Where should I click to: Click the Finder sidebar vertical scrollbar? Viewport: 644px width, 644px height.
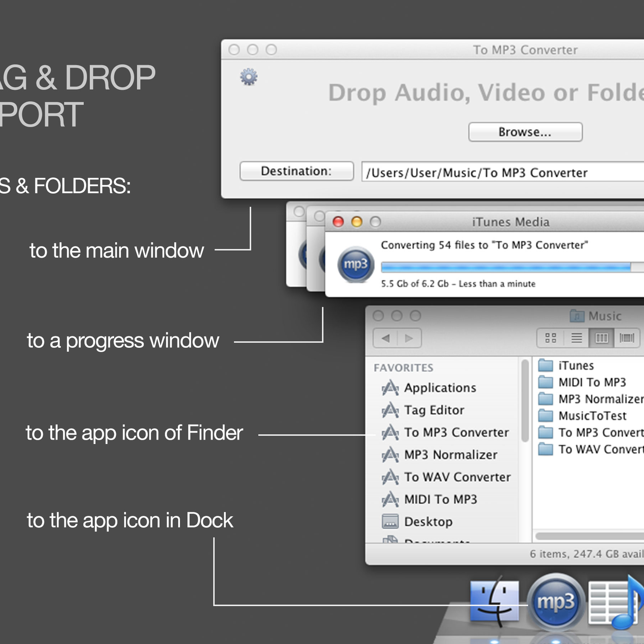pos(524,400)
